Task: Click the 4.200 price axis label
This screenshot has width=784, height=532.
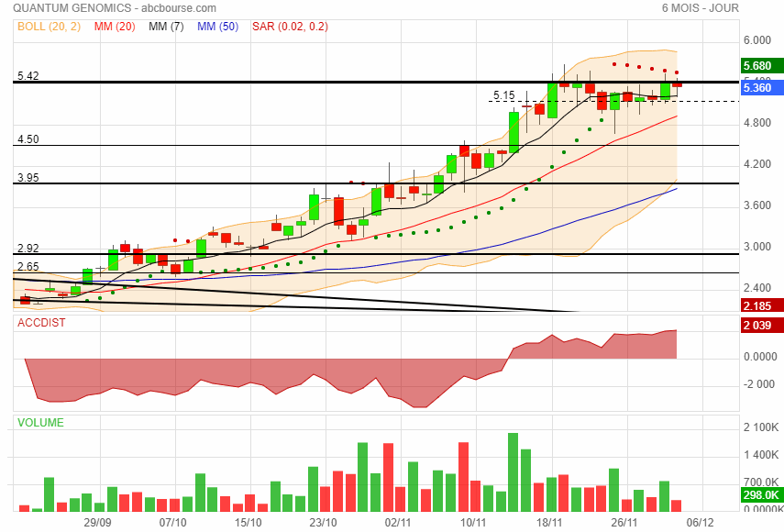Action: [x=757, y=164]
